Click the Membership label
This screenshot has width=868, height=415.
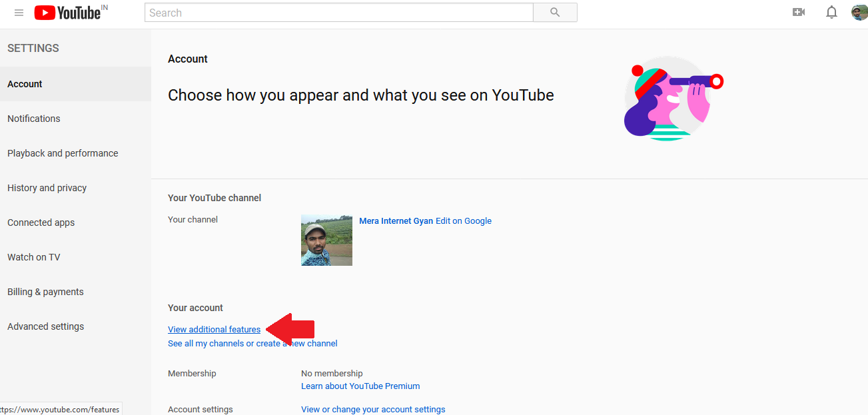(x=192, y=374)
